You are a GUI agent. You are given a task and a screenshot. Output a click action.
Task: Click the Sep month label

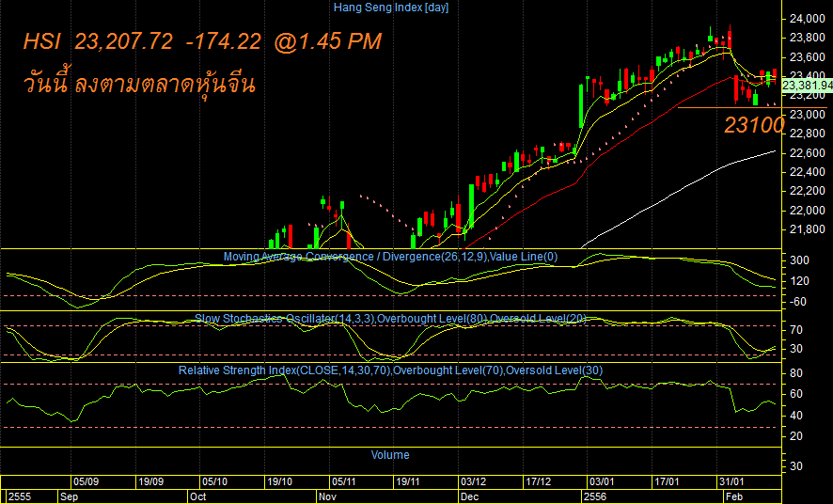pos(69,497)
